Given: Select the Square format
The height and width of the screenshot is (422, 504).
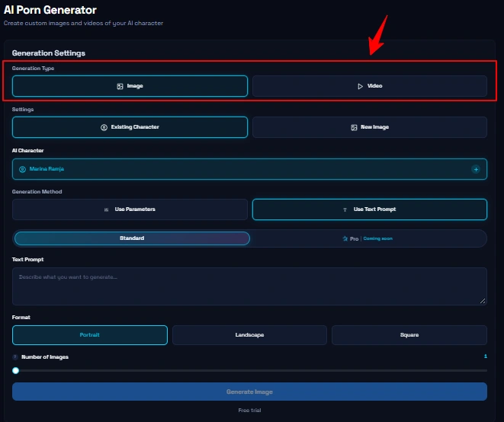Looking at the screenshot, I should 409,335.
